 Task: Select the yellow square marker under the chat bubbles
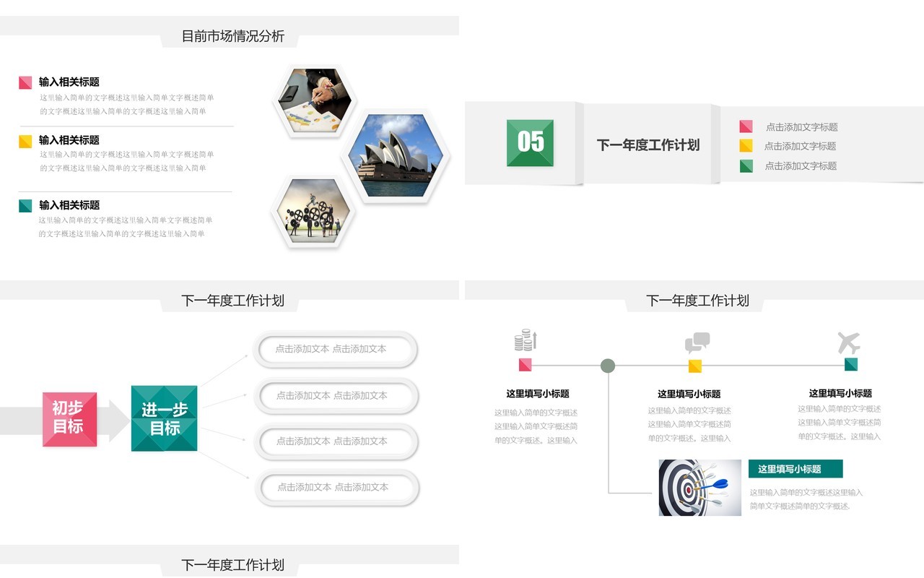pyautogui.click(x=695, y=366)
